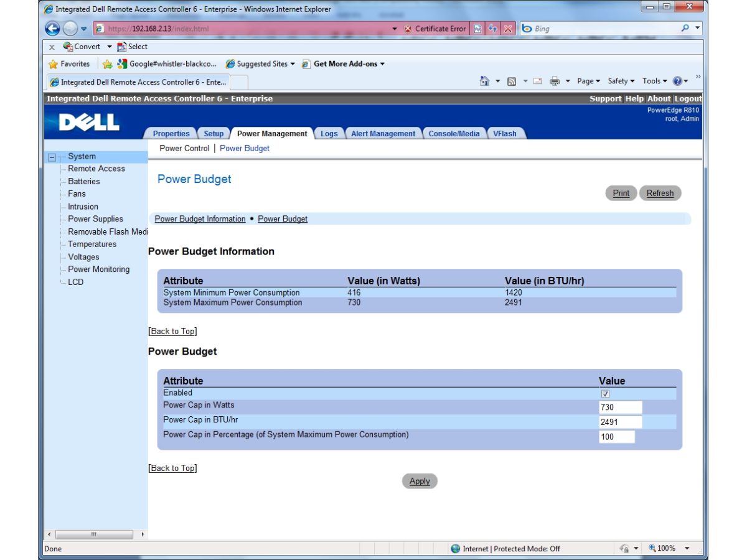
Task: Click the Back to Top link
Action: 172,331
